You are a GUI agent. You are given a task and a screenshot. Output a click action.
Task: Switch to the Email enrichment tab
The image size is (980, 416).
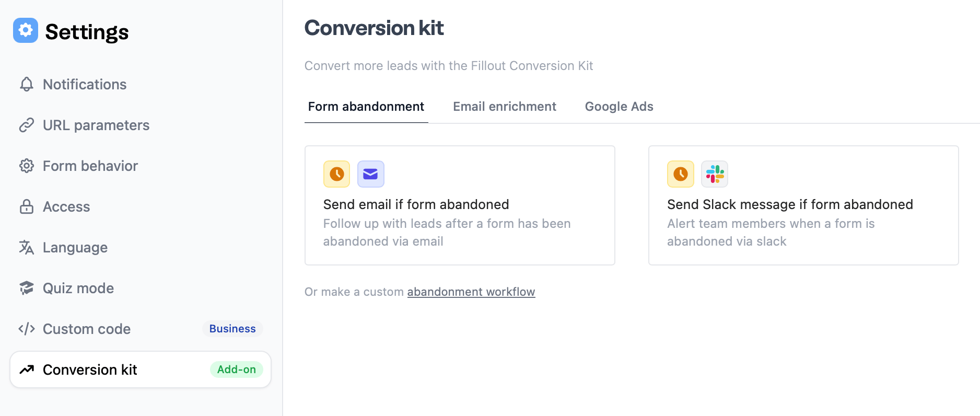(505, 107)
